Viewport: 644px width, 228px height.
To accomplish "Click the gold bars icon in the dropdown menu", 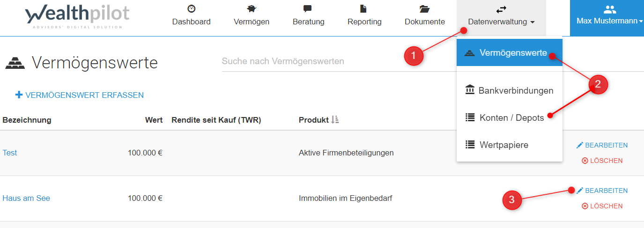I will [470, 53].
